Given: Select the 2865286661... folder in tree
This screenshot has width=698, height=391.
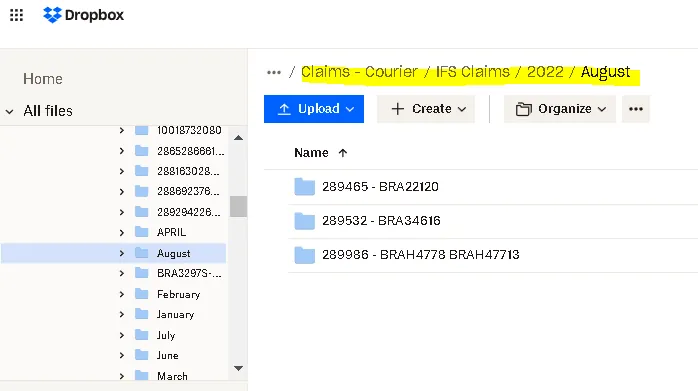Looking at the screenshot, I should 191,151.
